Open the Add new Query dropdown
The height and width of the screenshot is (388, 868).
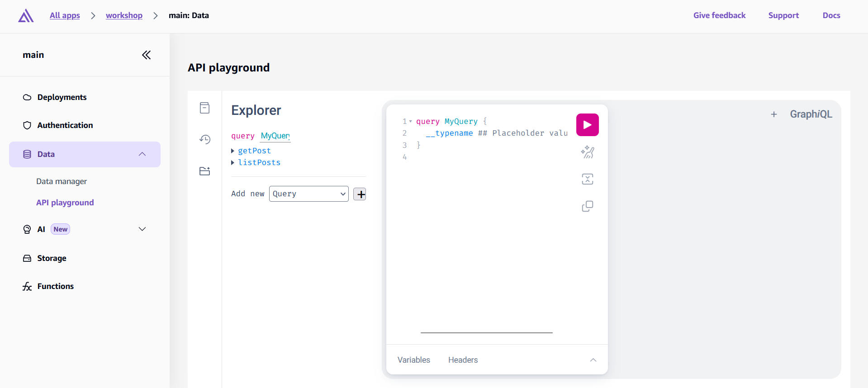coord(309,194)
